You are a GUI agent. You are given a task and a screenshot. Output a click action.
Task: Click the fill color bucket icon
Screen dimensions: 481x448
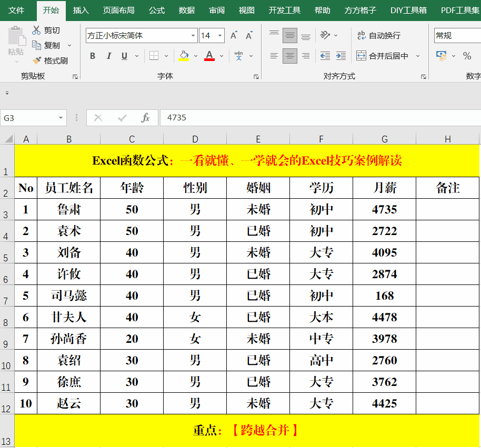pos(184,55)
